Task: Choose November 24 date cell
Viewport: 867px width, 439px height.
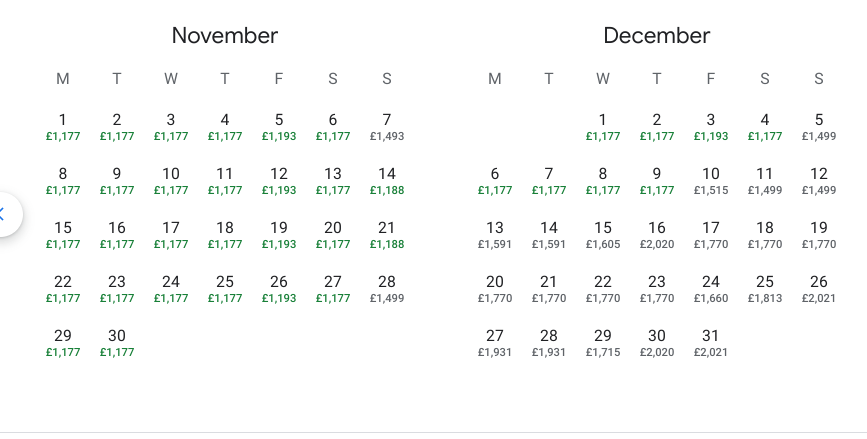Action: click(171, 289)
